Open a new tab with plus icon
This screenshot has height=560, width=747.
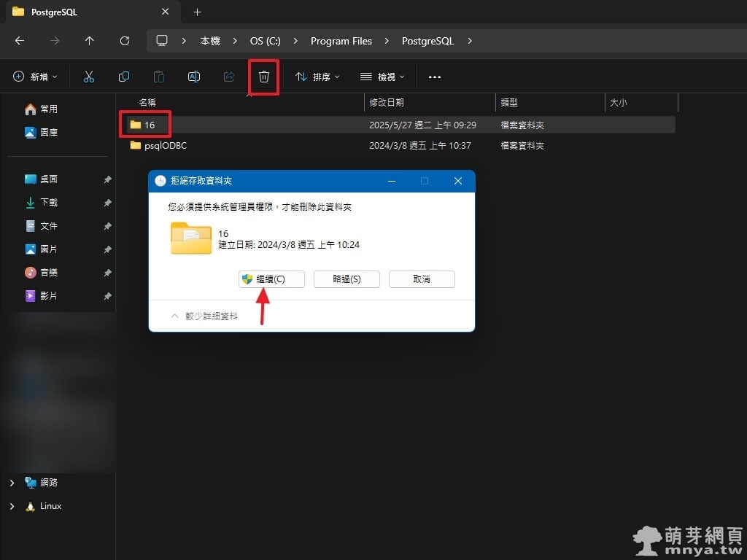(197, 12)
